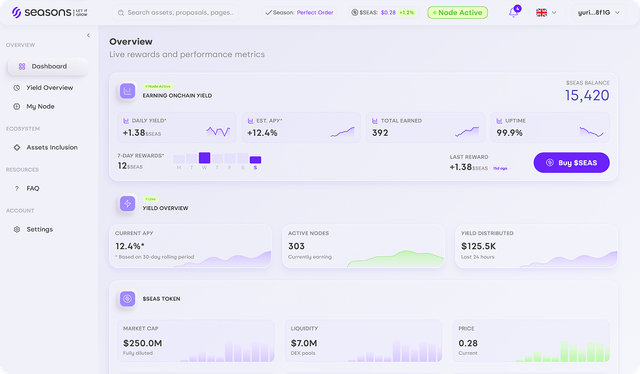
Task: Open the Price card
Action: [x=531, y=341]
